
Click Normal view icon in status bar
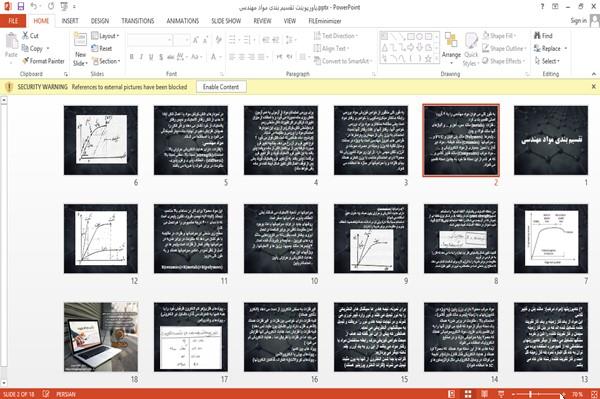point(452,394)
